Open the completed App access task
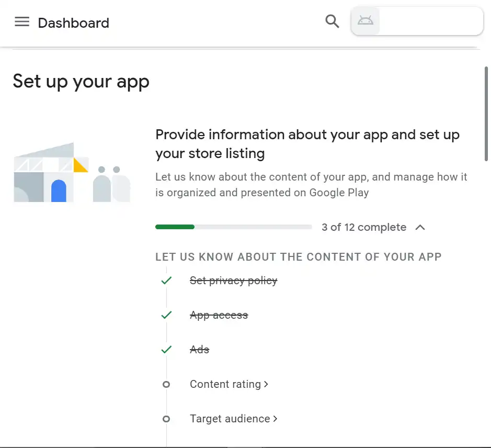This screenshot has width=491, height=448. click(x=219, y=315)
